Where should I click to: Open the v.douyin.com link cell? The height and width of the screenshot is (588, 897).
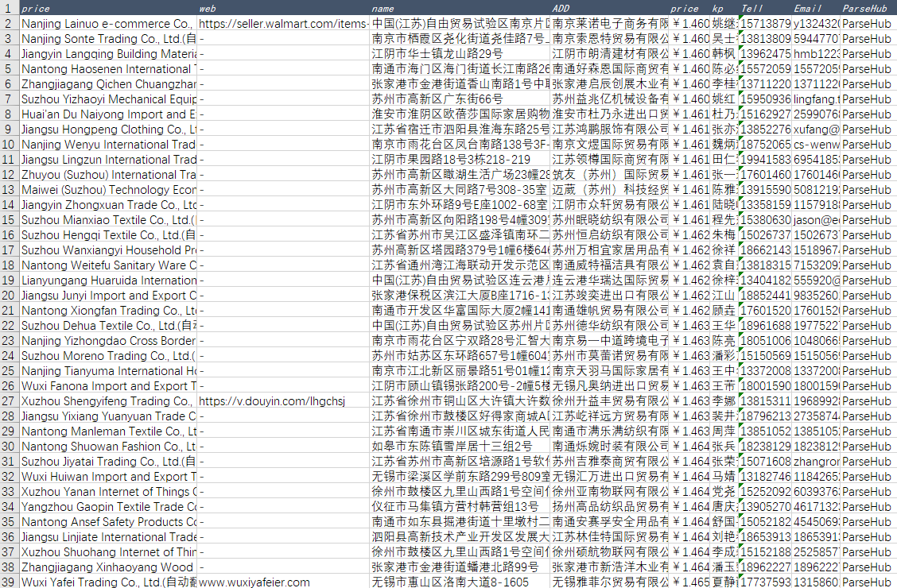coord(283,400)
